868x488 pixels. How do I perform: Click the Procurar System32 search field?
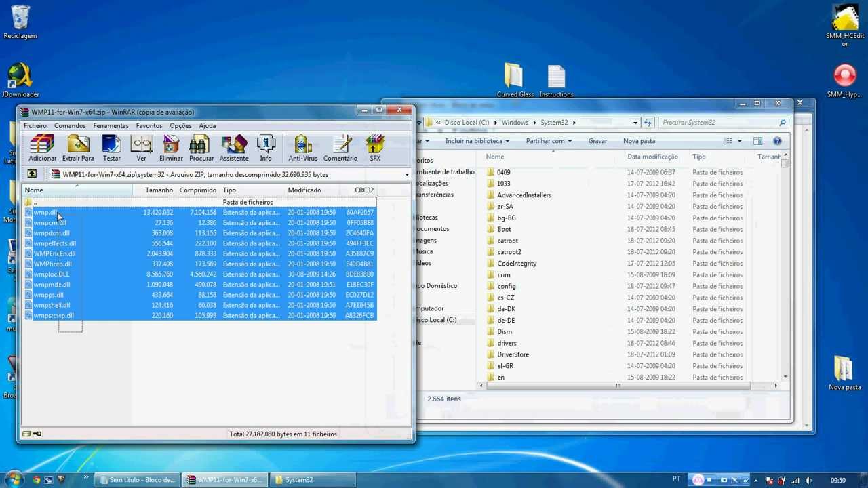[724, 123]
